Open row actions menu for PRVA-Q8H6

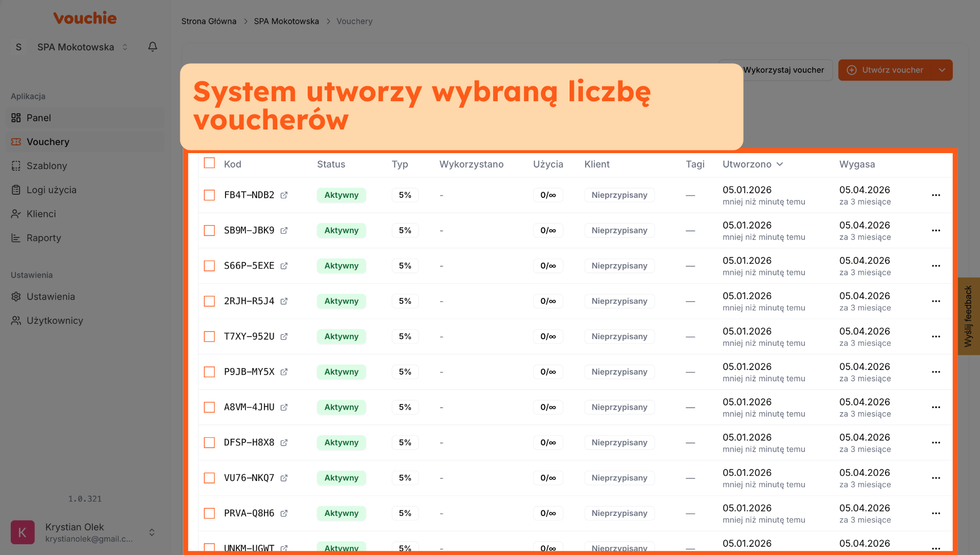tap(936, 513)
